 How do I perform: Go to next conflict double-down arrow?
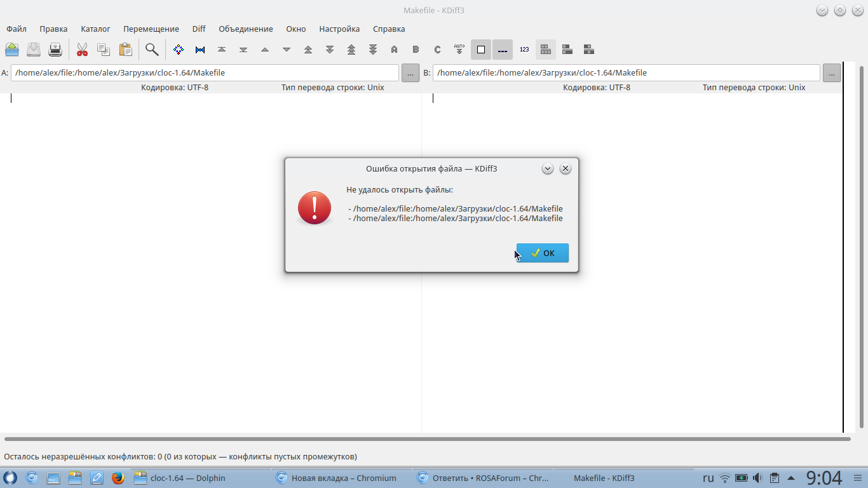tap(330, 50)
